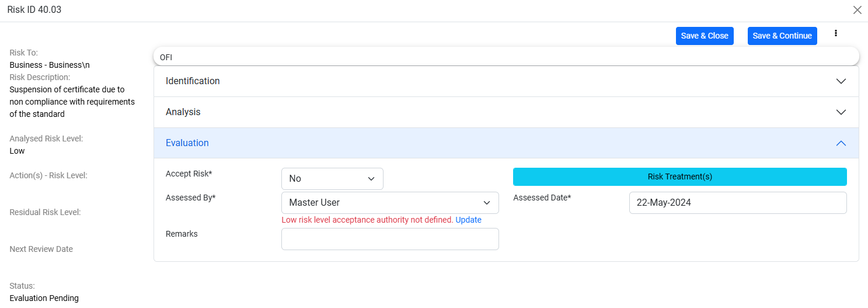Click the risk description text in sidebar
Image resolution: width=868 pixels, height=308 pixels.
72,102
